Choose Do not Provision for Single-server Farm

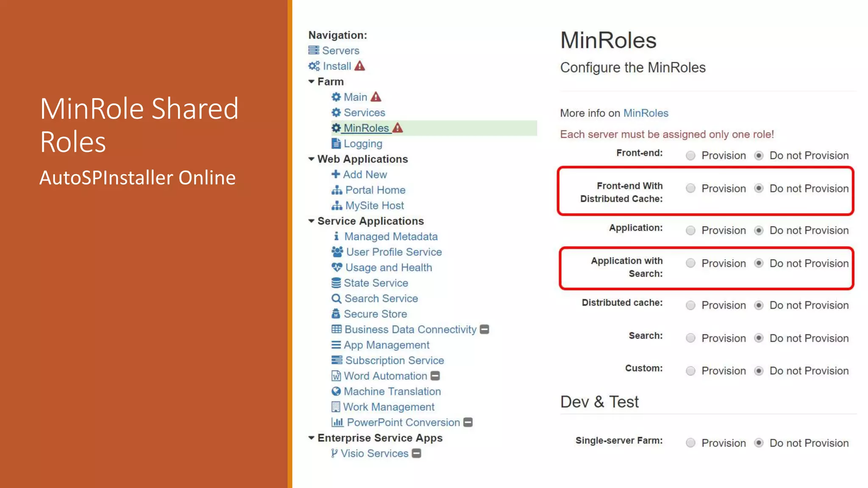click(759, 443)
